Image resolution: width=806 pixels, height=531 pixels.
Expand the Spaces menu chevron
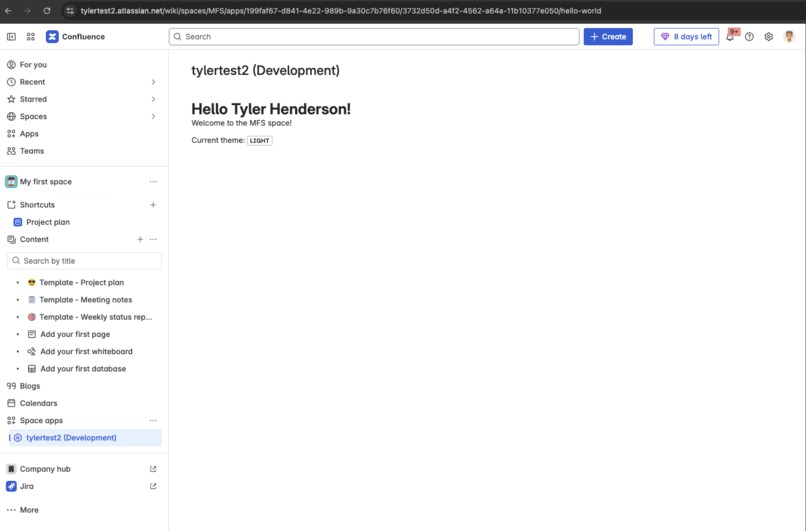coord(153,117)
